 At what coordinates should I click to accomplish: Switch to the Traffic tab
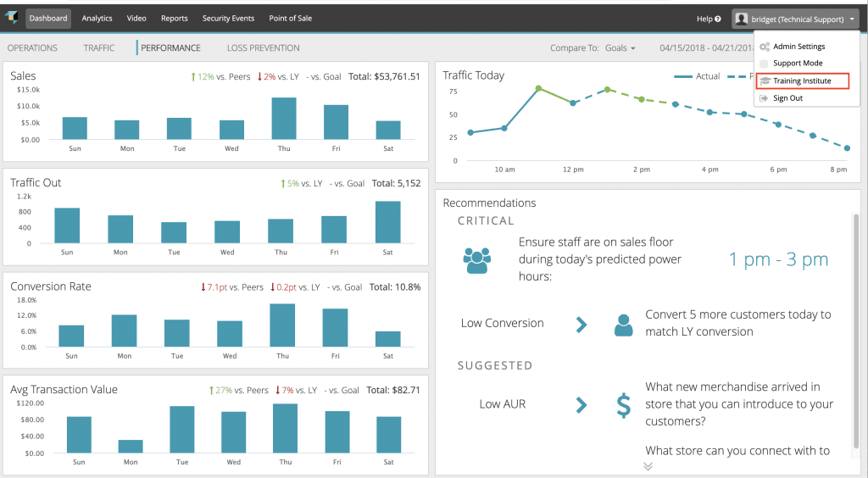pyautogui.click(x=99, y=48)
